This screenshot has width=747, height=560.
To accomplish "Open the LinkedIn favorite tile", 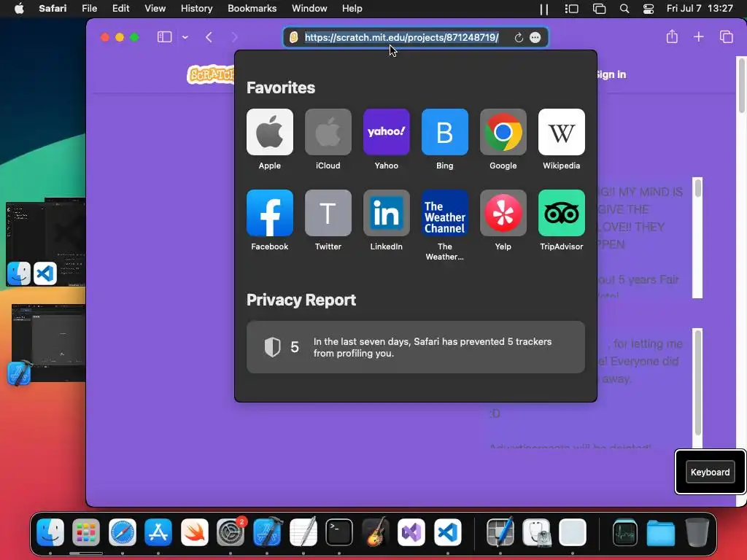I will [387, 213].
